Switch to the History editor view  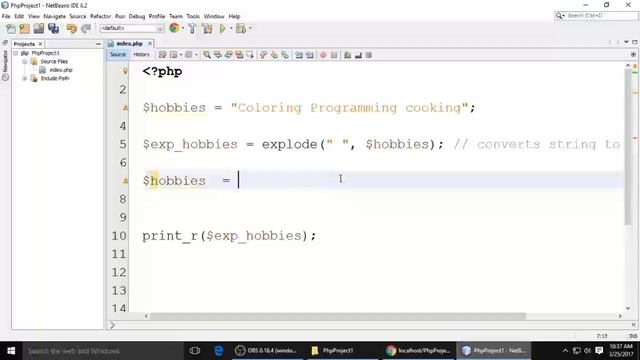pos(142,55)
